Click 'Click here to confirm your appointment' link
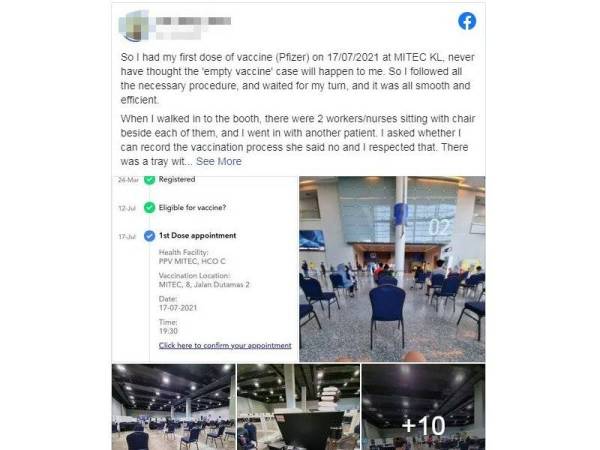600x450 pixels. (x=225, y=345)
